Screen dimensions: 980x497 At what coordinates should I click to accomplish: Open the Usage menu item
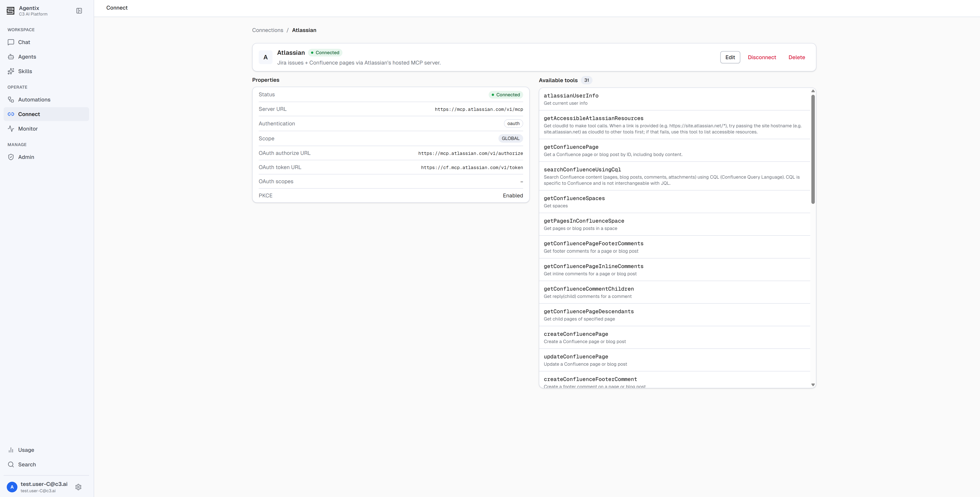[x=46, y=450]
